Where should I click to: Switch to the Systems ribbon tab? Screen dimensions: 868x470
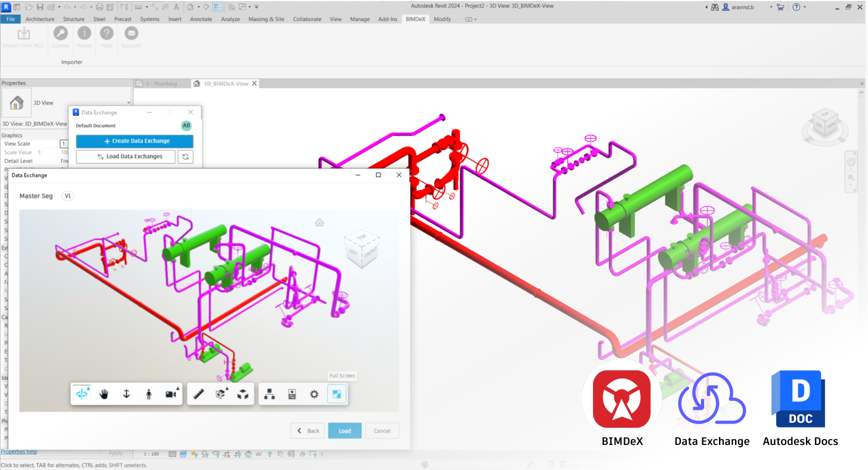click(150, 19)
